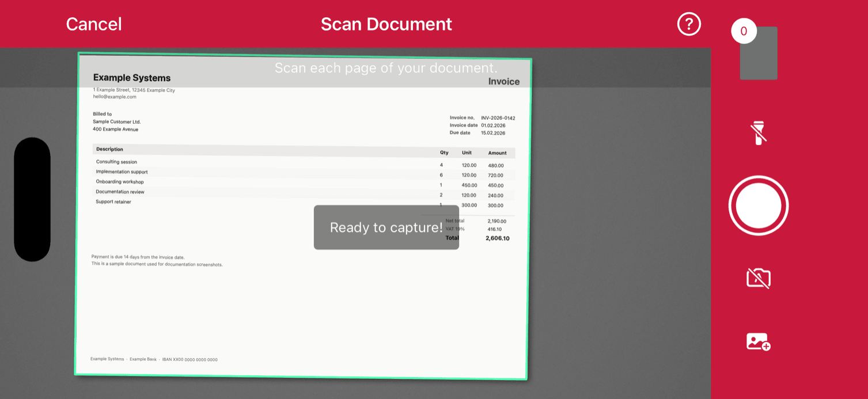Tap the 'Documentation review' row description
The width and height of the screenshot is (868, 399).
[x=120, y=192]
